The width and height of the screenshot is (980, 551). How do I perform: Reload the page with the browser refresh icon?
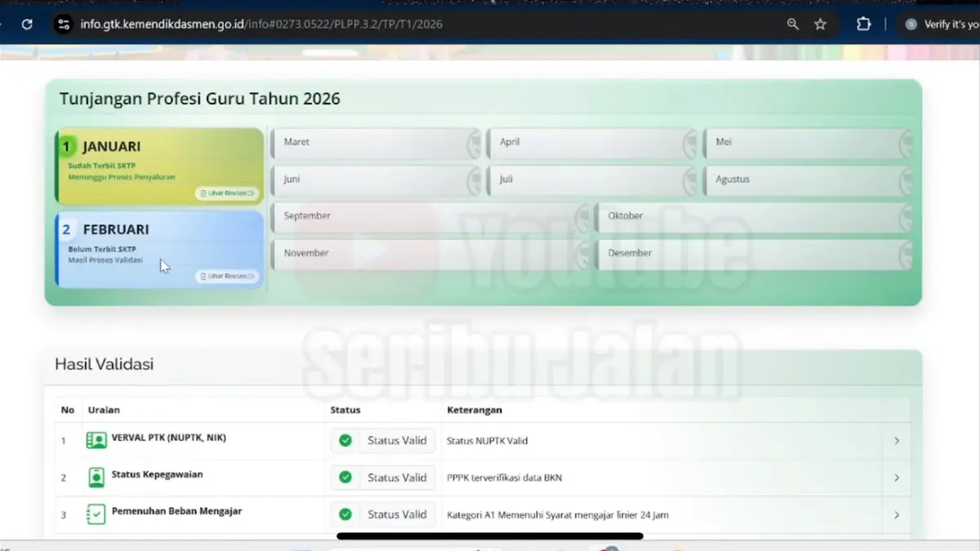pos(27,24)
